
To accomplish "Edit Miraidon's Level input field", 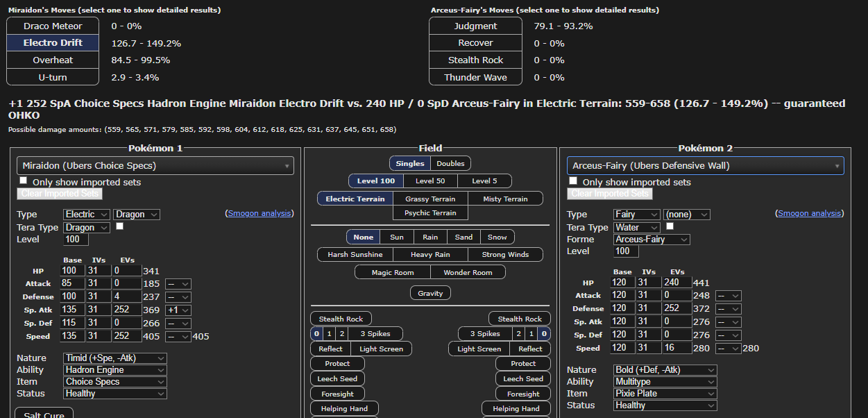I will point(76,239).
